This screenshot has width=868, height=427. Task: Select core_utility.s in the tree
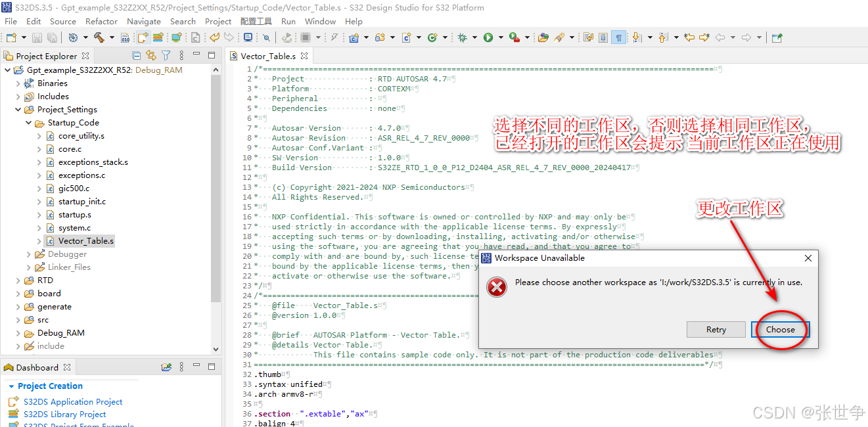click(81, 136)
